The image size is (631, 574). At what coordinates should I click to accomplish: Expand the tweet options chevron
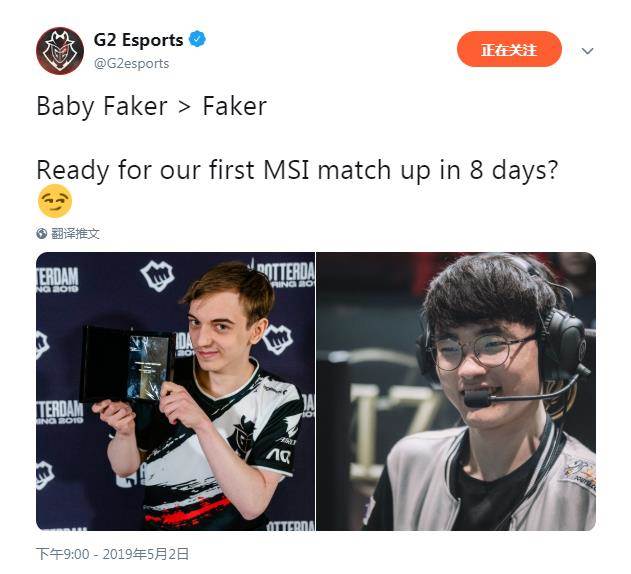point(588,51)
